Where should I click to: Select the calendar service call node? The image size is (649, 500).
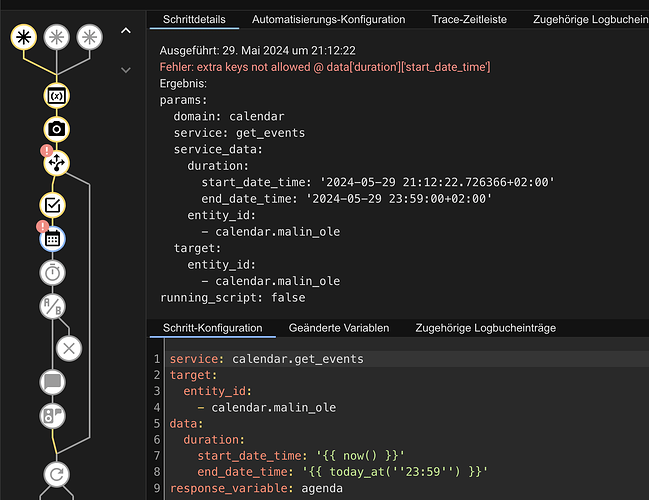[x=53, y=239]
